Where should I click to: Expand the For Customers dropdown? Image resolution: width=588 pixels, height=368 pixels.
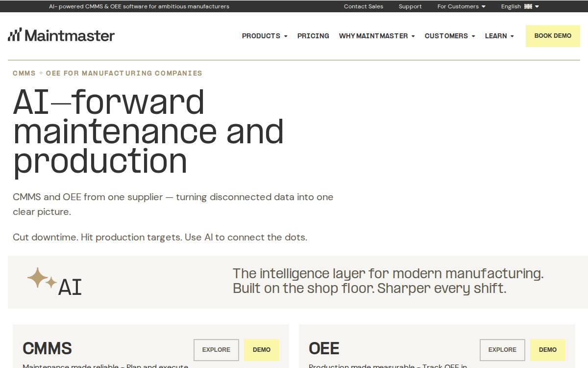click(x=461, y=6)
